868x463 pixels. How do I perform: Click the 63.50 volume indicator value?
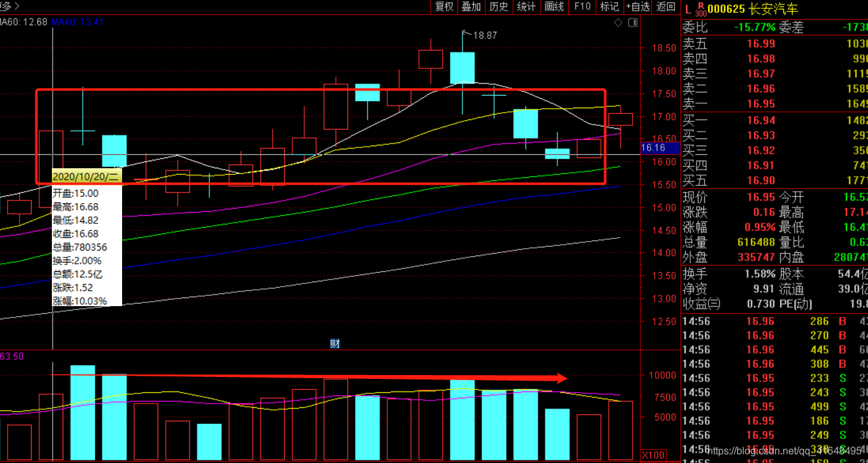click(11, 357)
